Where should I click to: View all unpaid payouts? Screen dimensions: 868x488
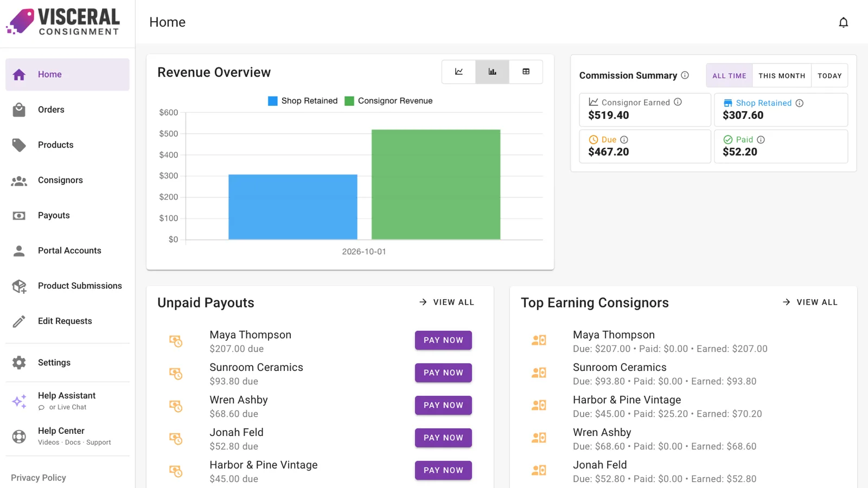point(446,303)
